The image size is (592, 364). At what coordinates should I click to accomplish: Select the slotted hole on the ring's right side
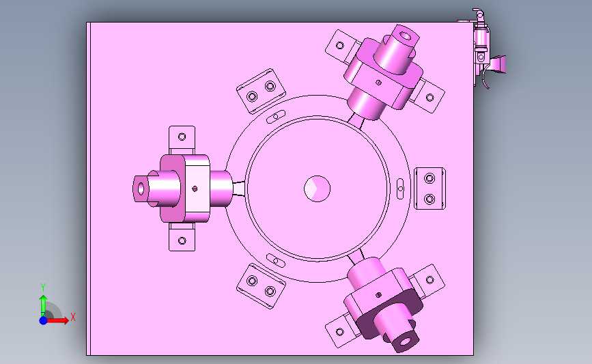401,188
